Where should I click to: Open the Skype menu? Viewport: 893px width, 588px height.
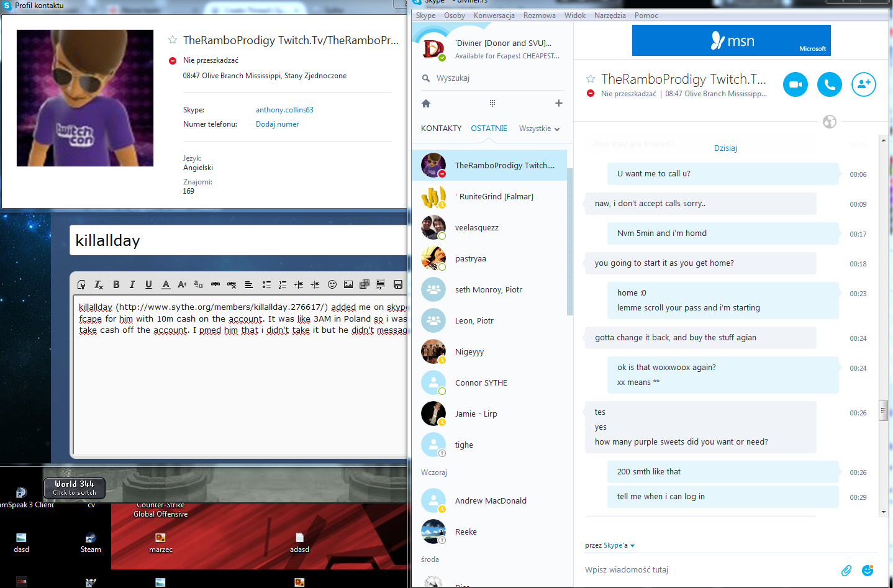point(425,16)
